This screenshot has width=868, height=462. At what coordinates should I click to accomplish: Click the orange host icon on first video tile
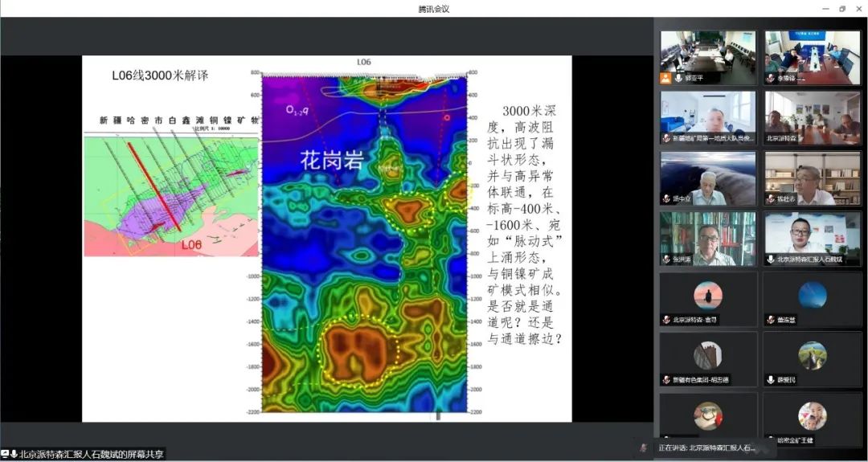(x=666, y=78)
